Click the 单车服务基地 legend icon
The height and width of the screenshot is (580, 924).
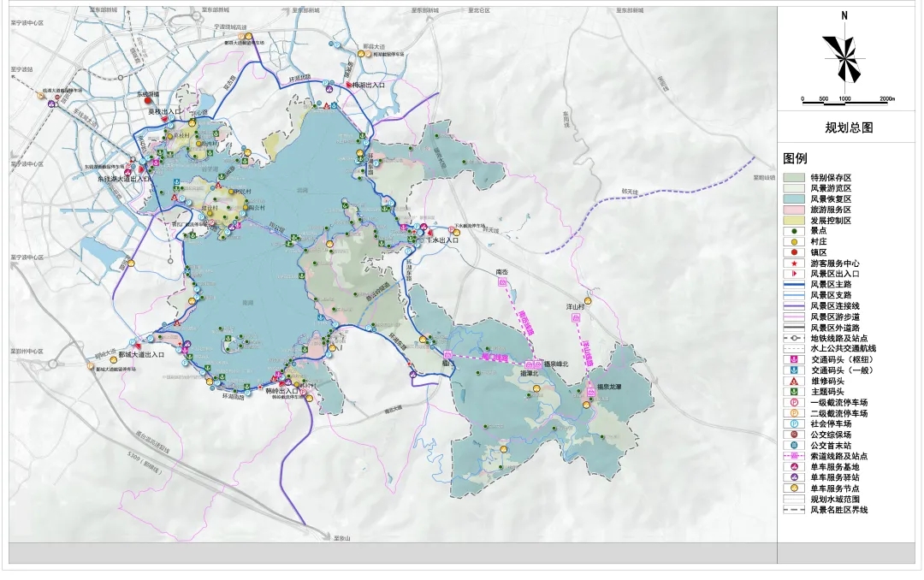click(x=796, y=467)
